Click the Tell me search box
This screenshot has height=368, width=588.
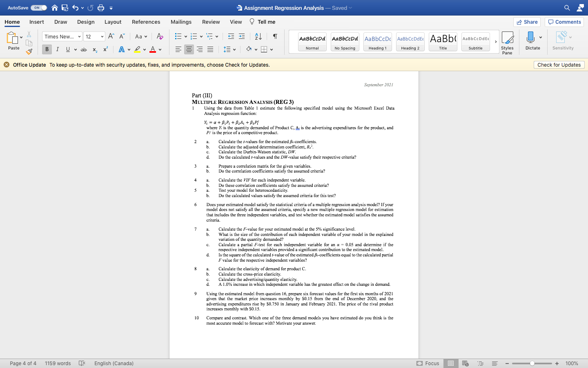(x=263, y=22)
